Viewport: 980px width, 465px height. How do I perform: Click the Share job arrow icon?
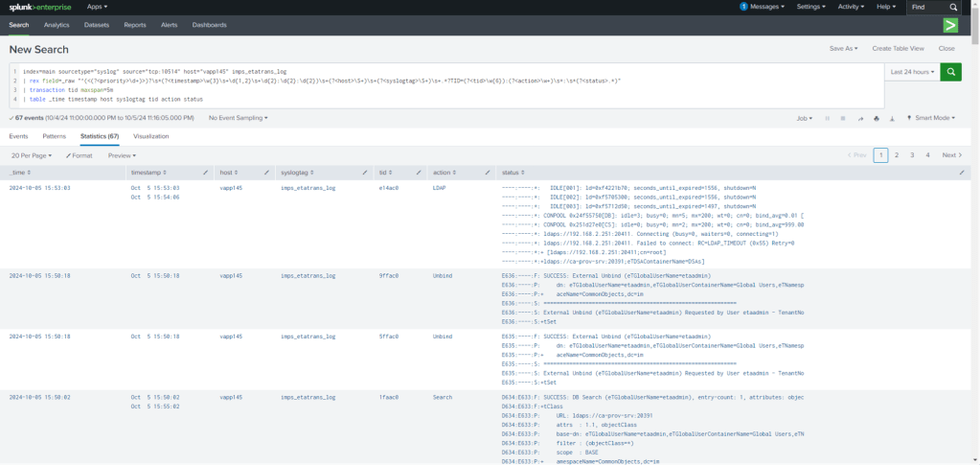tap(859, 118)
